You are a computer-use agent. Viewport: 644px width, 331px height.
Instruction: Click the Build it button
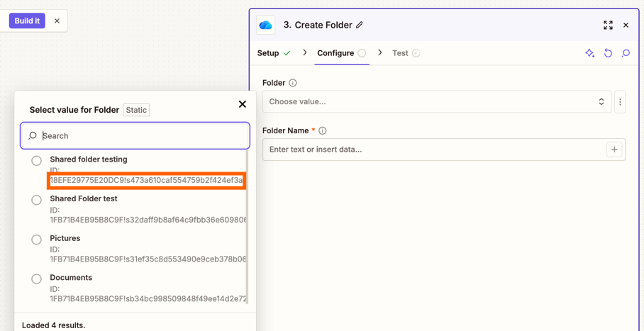point(27,21)
